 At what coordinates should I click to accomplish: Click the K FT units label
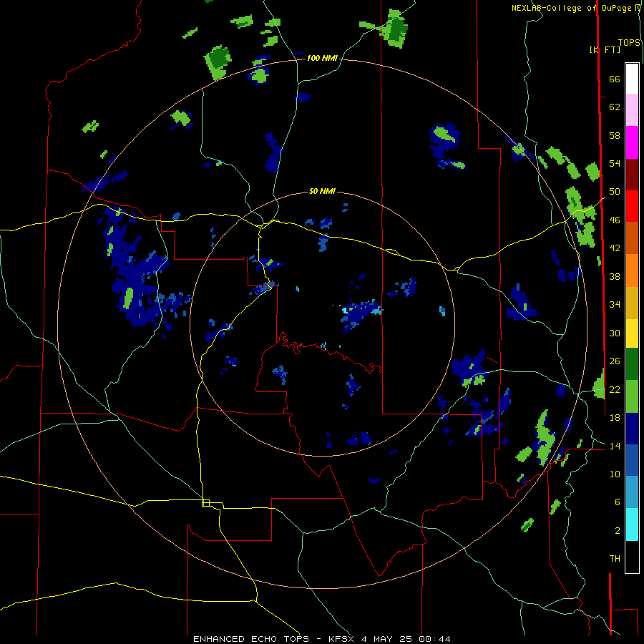pos(605,49)
